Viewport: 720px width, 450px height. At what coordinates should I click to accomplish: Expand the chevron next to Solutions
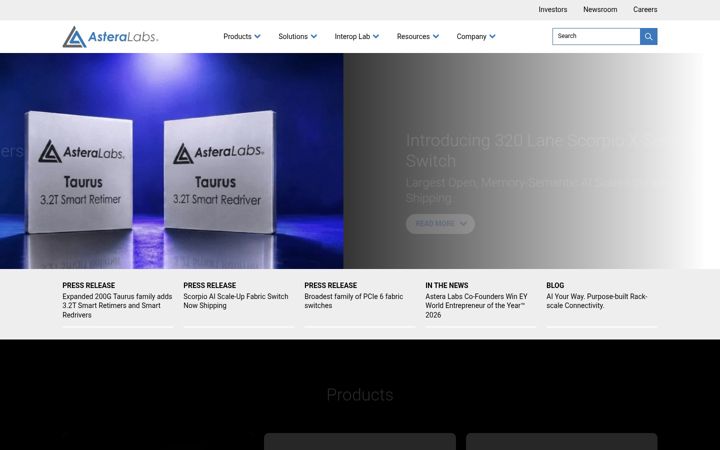coord(314,36)
